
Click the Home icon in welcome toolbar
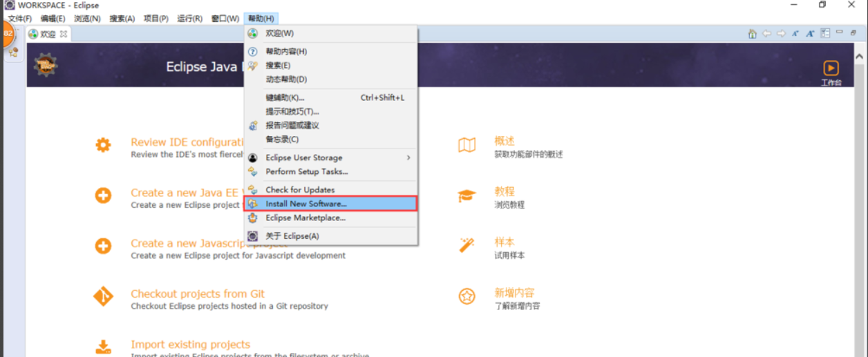coord(752,33)
